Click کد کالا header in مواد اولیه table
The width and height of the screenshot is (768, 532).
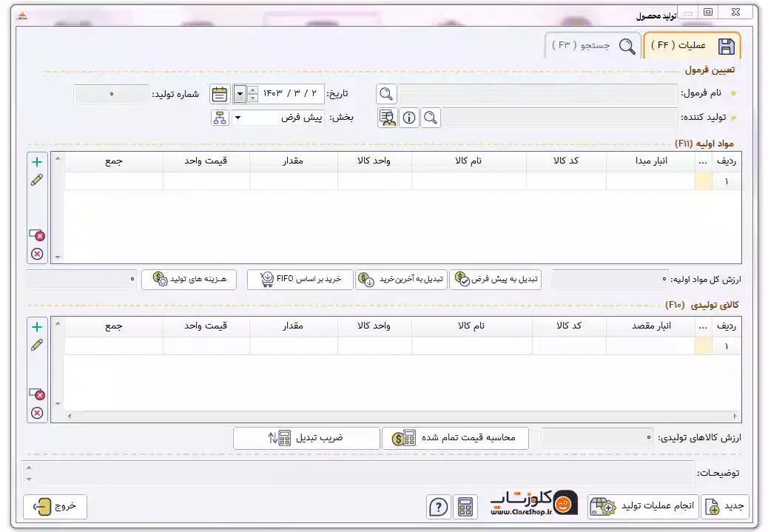tap(566, 161)
